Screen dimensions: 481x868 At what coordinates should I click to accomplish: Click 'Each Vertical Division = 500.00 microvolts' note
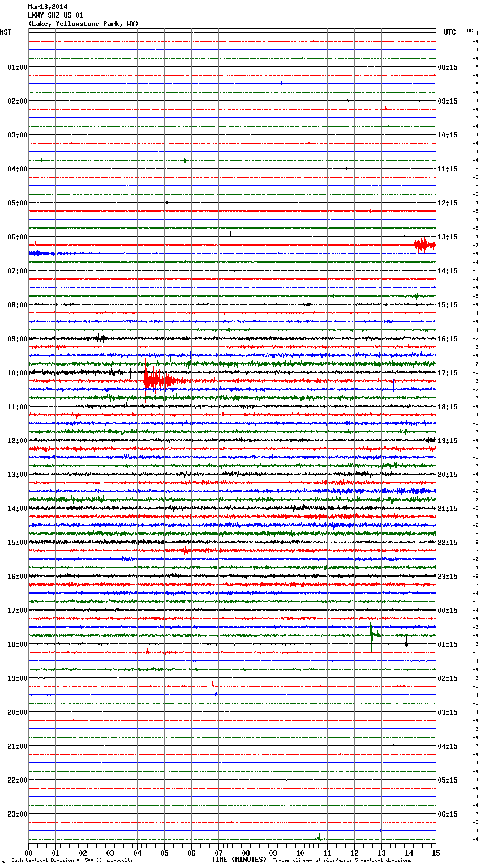click(x=72, y=861)
